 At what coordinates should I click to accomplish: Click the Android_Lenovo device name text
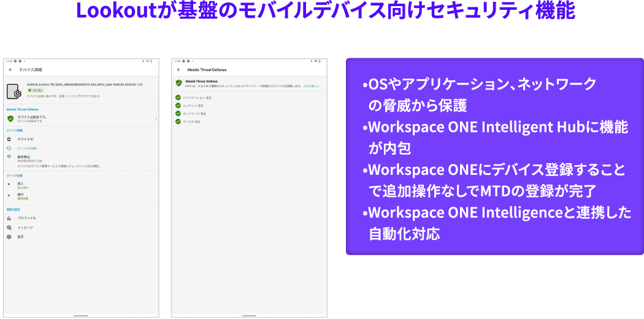pyautogui.click(x=84, y=84)
